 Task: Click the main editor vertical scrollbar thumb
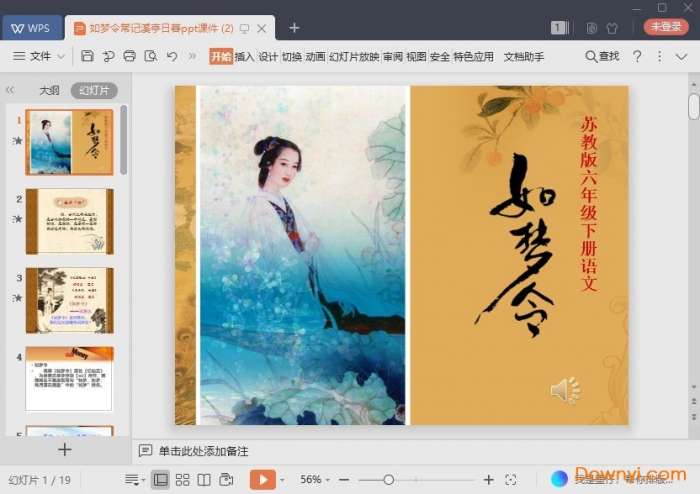693,106
